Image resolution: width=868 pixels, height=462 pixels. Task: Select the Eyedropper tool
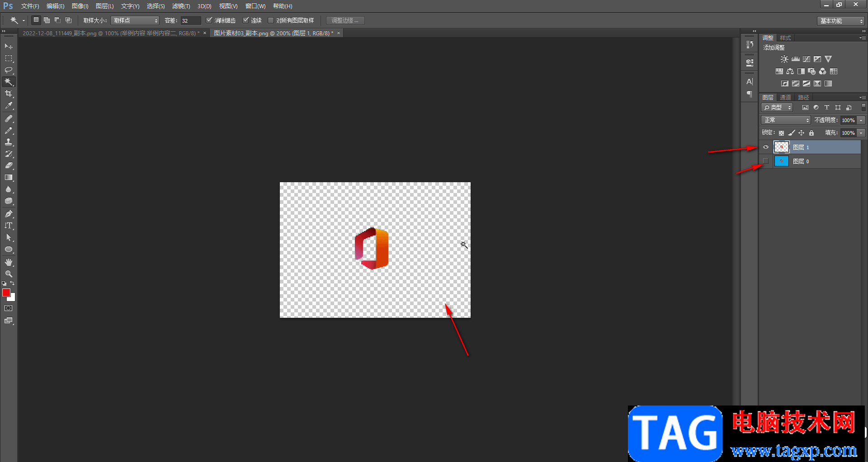pyautogui.click(x=9, y=106)
